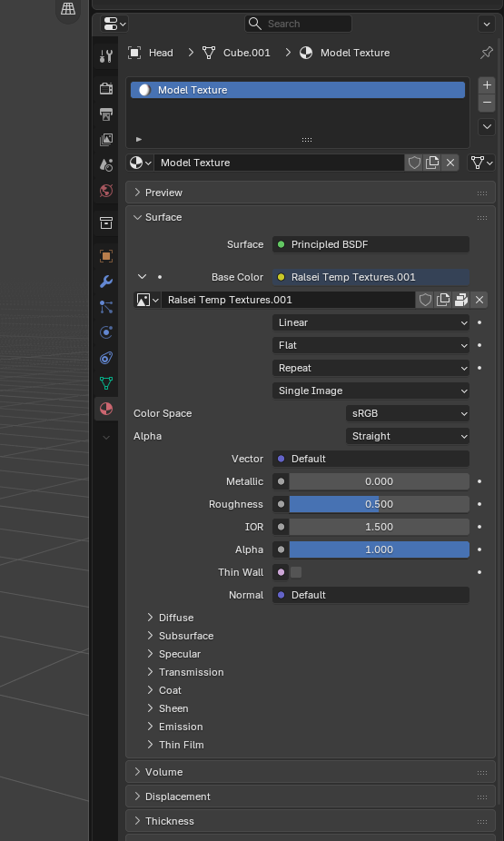The height and width of the screenshot is (841, 504).
Task: Toggle animate dot next to Flat
Action: 479,345
